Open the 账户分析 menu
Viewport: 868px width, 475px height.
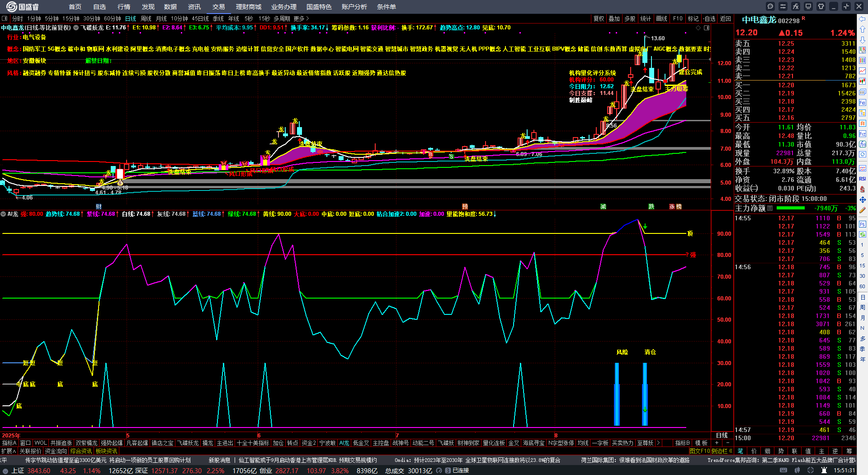[x=354, y=7]
